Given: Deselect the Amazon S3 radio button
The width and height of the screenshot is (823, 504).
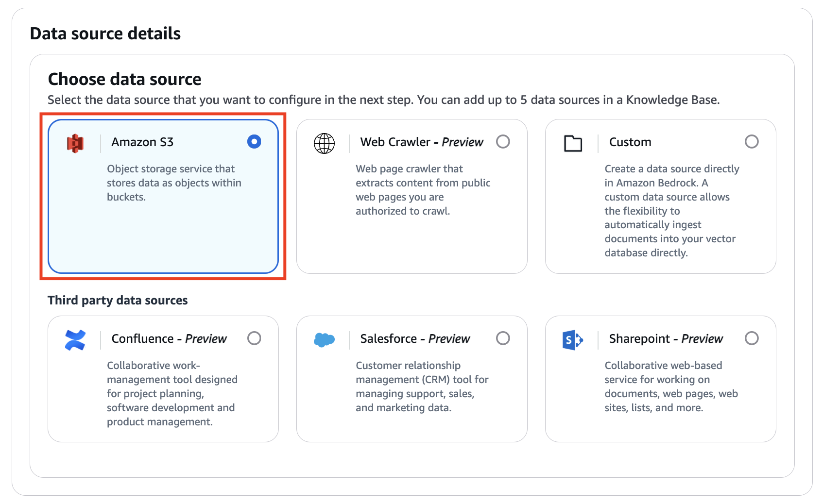Looking at the screenshot, I should (x=254, y=142).
